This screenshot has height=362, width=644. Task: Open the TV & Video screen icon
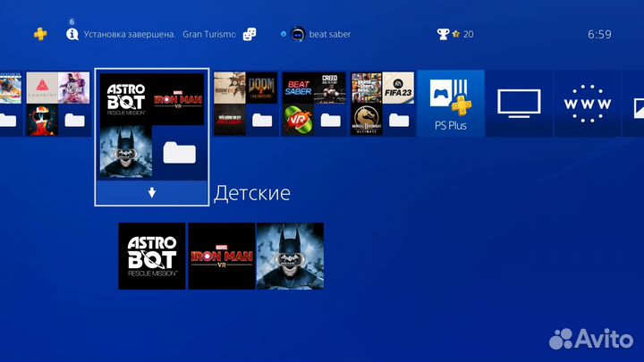pos(519,104)
